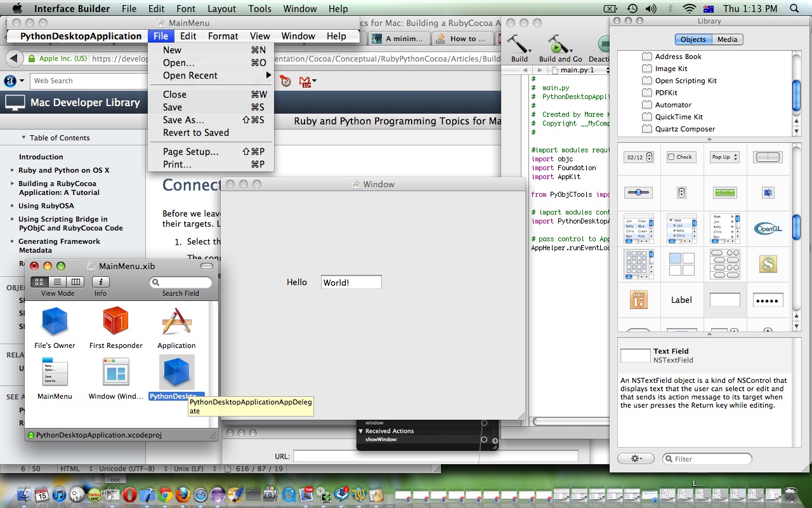
Task: Pick the Pop Up button object in Library
Action: point(724,157)
